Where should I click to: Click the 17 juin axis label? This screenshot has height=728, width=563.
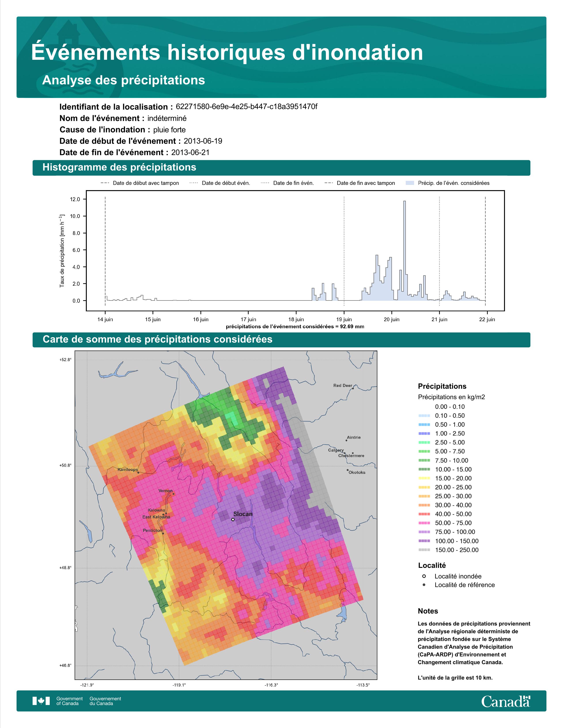248,319
